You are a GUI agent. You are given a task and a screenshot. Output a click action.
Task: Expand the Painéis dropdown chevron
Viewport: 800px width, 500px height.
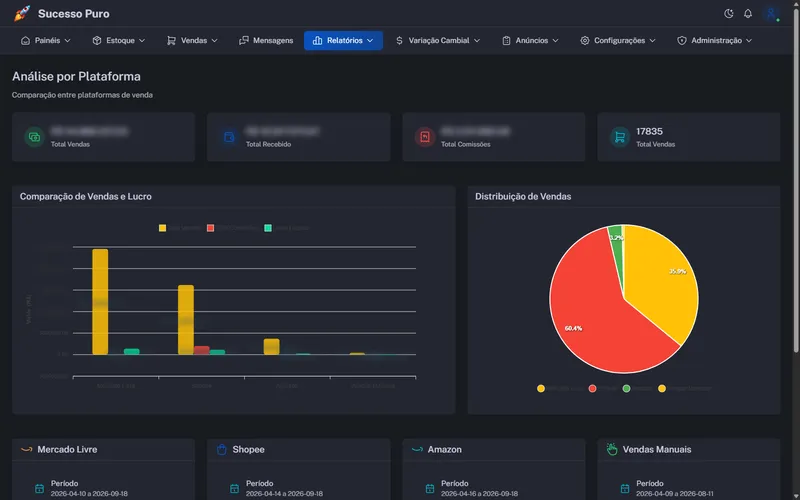[x=67, y=40]
